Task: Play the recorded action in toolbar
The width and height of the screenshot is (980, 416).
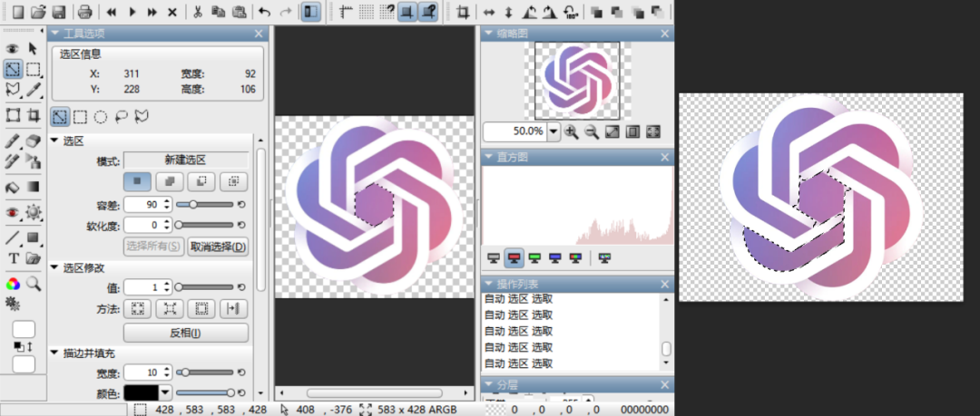Action: coord(132,11)
